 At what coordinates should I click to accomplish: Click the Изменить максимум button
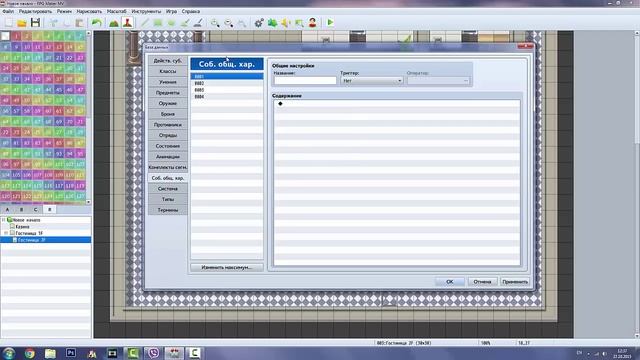point(227,268)
